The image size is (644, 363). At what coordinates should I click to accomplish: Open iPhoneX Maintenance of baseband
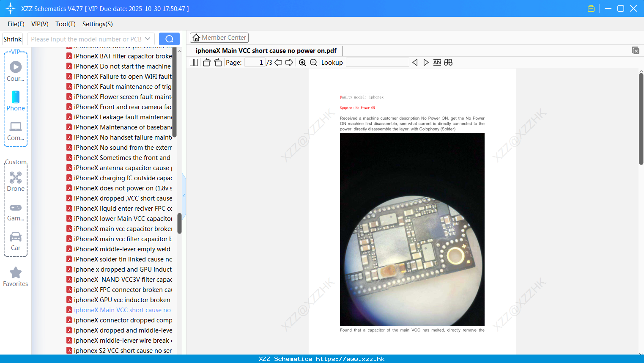[123, 127]
